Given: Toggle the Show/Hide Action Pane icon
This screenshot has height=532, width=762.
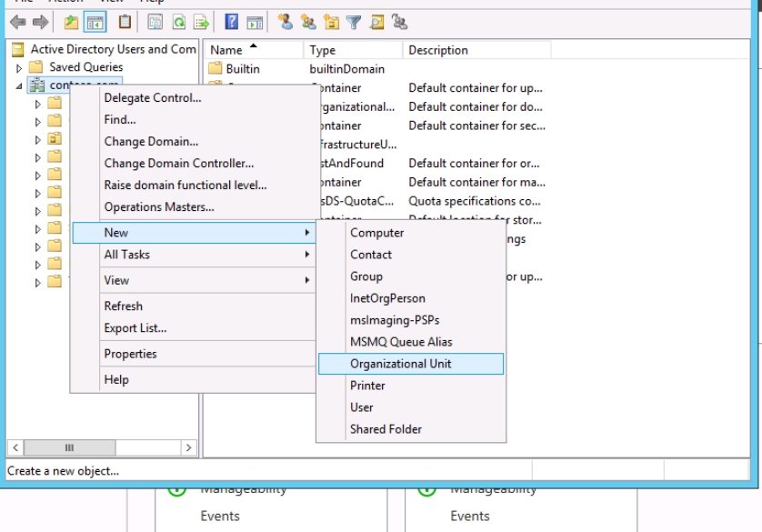Looking at the screenshot, I should coord(255,23).
